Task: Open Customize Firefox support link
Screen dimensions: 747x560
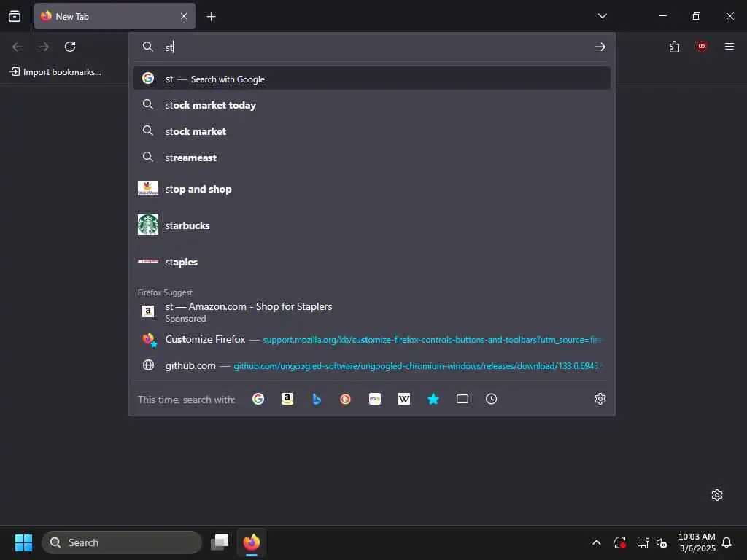Action: tap(371, 340)
